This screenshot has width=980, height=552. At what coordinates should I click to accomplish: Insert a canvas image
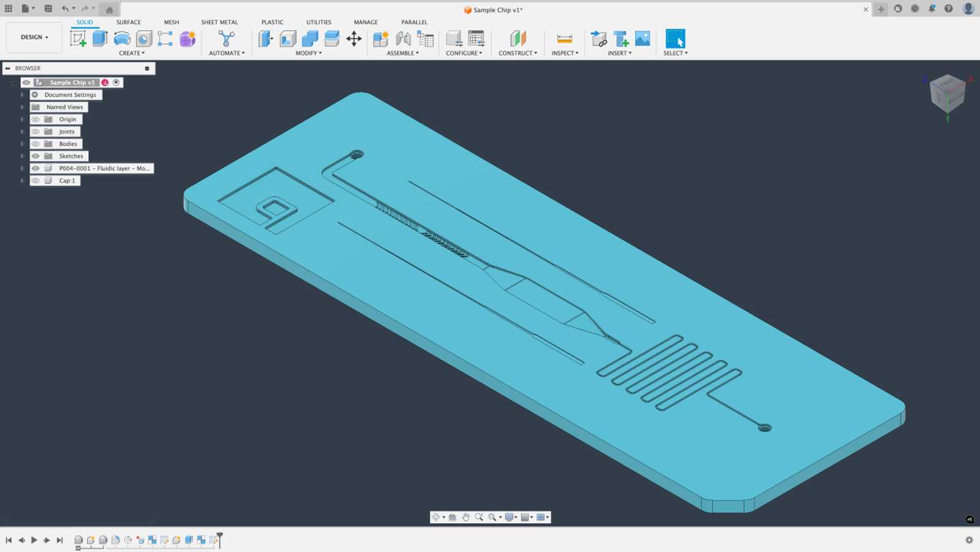(642, 38)
